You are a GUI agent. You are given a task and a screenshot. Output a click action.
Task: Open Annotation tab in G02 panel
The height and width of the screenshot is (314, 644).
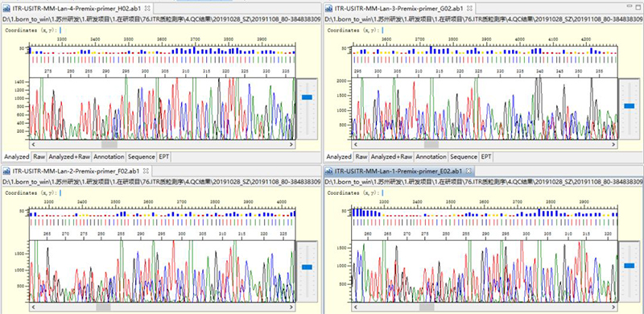coord(431,156)
